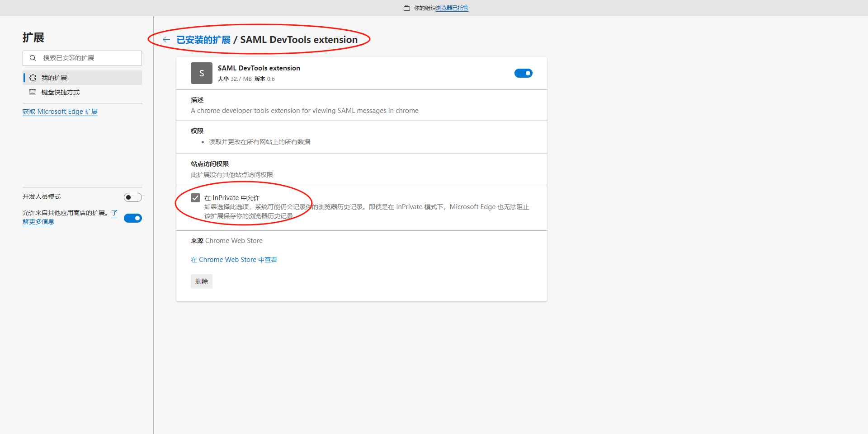Screen dimensions: 868x434
Task: Enable the 开发人员模式 toggle
Action: (x=132, y=197)
